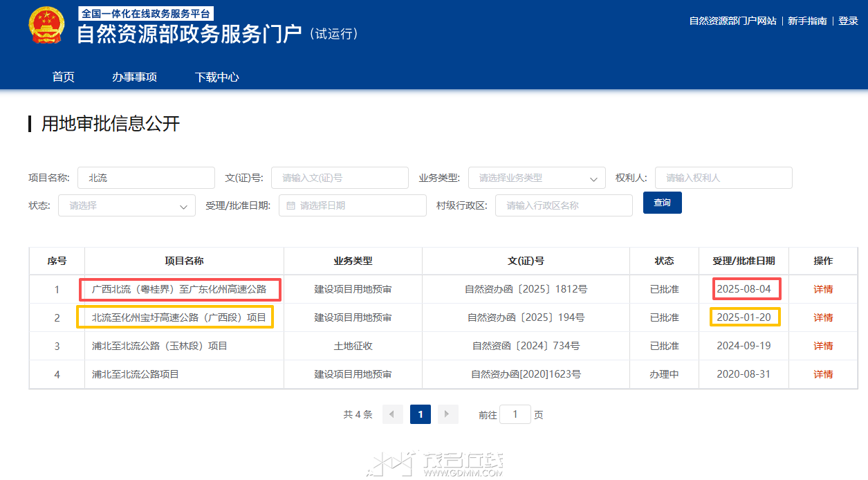The height and width of the screenshot is (480, 868).
Task: Click the calendar icon in date field
Action: click(x=290, y=205)
